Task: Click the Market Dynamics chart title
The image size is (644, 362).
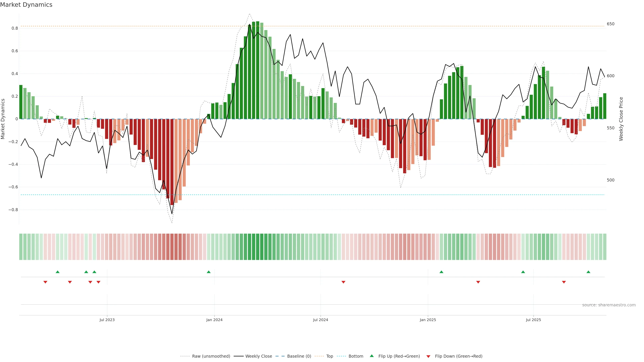Action: [x=26, y=5]
